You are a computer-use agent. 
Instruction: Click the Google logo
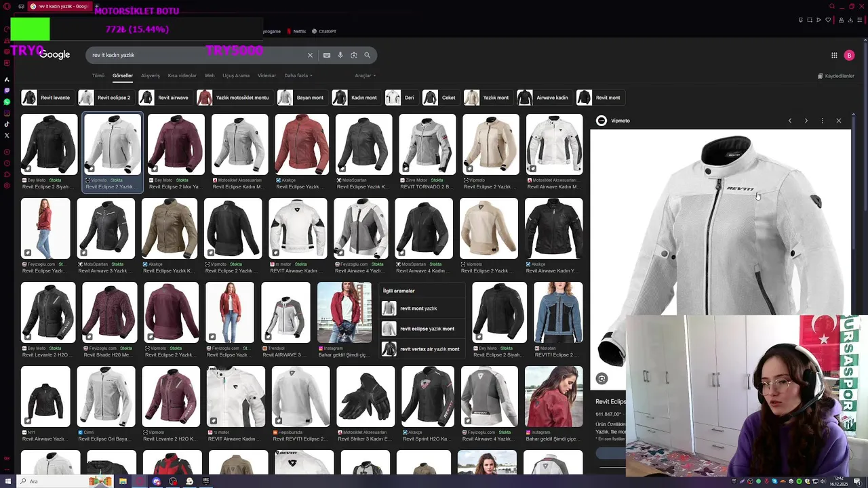(x=54, y=55)
